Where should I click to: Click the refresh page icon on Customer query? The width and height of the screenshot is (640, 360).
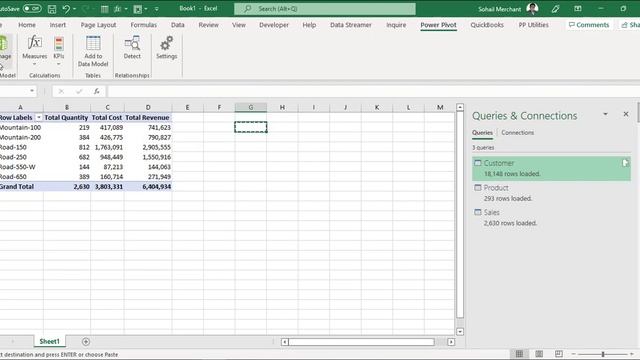[x=625, y=163]
